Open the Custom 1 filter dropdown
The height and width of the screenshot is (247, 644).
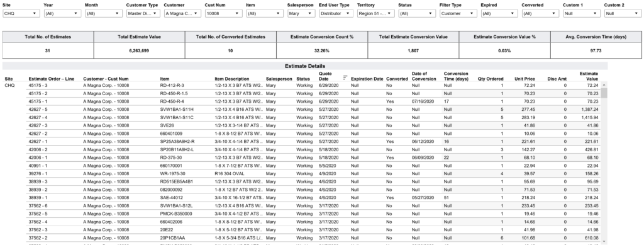point(582,14)
